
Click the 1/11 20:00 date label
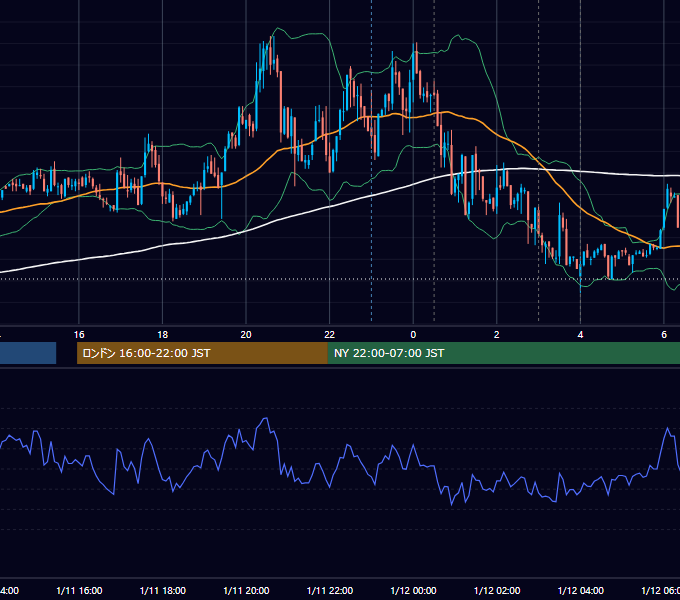tap(246, 591)
